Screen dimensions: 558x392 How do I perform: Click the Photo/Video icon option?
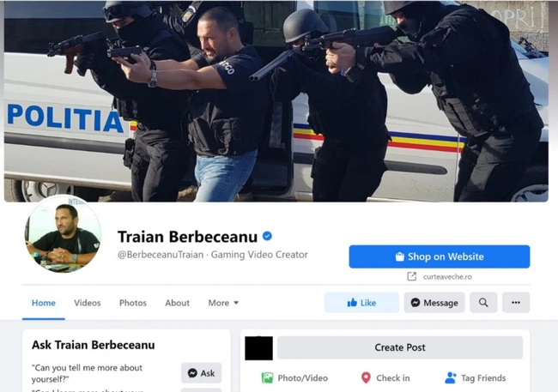267,377
